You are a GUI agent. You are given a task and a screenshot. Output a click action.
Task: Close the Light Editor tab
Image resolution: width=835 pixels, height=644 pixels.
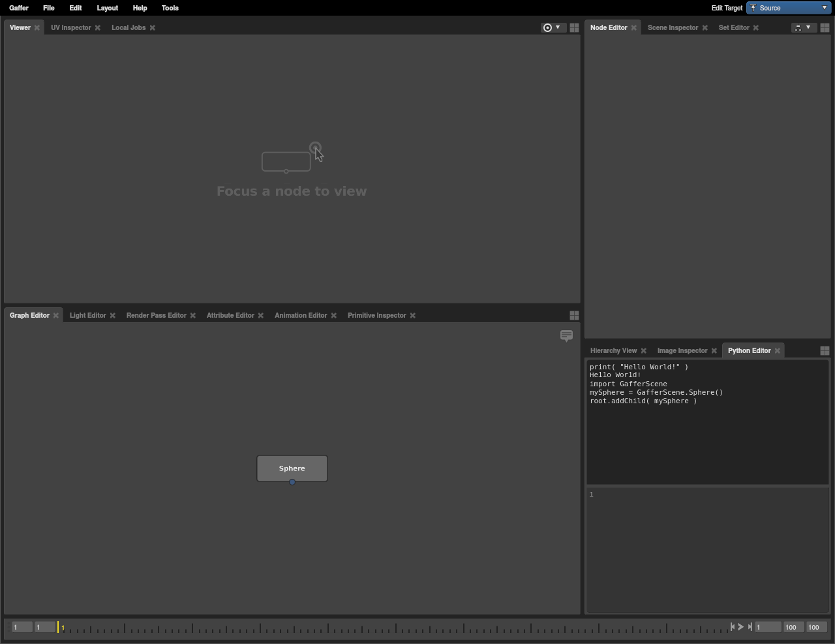pos(113,316)
